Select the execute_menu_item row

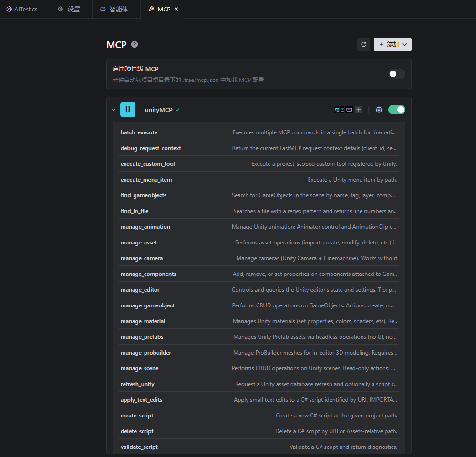(x=259, y=180)
